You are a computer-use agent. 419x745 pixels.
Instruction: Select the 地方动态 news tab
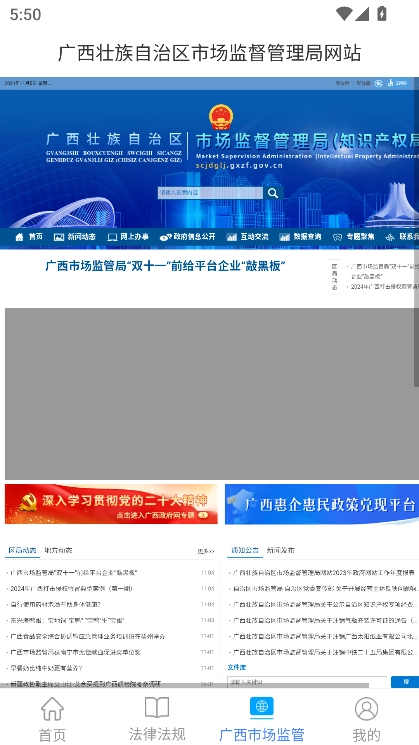point(58,550)
